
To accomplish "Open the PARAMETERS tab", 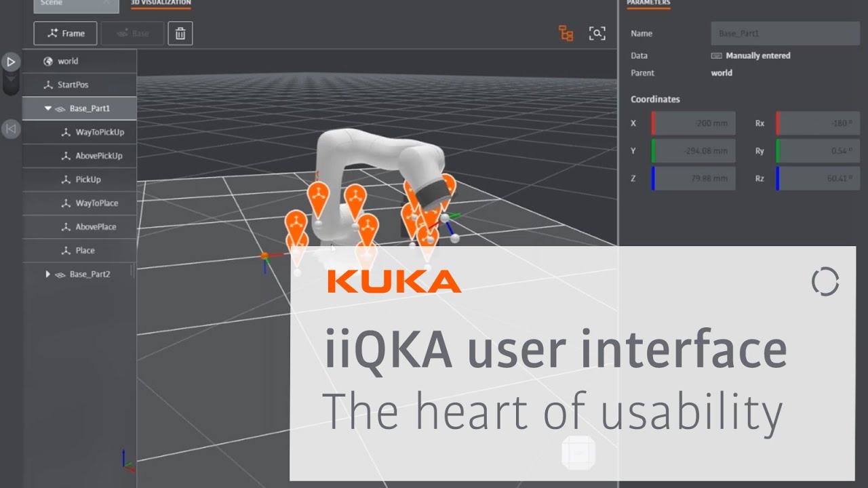I will tap(648, 3).
